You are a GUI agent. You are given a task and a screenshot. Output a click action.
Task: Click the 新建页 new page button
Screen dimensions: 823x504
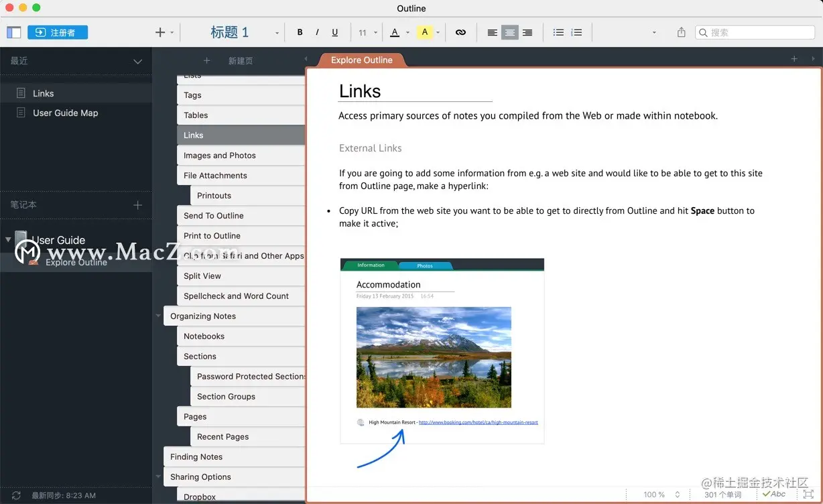point(241,60)
